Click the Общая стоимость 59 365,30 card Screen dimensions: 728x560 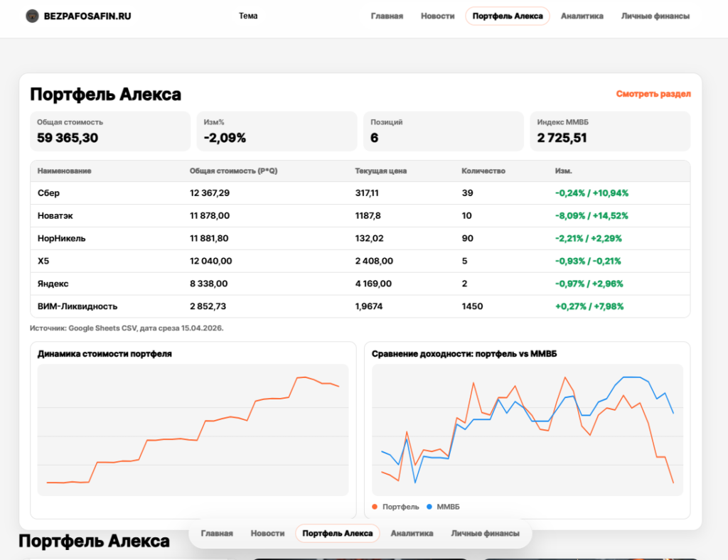[110, 131]
